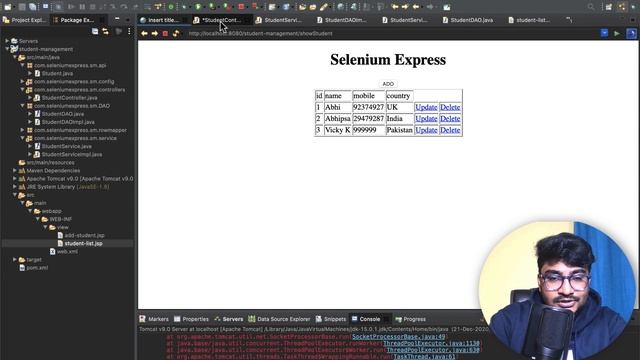Open the Progress bottom panel tab

pos(411,319)
